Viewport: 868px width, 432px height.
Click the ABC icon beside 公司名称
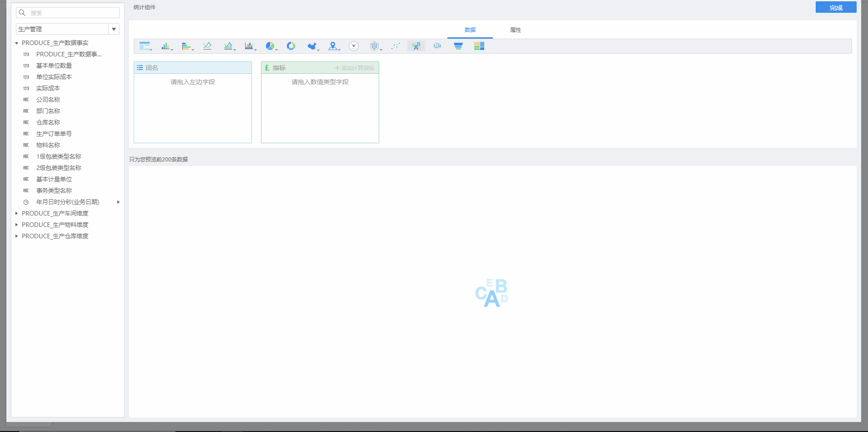(26, 100)
